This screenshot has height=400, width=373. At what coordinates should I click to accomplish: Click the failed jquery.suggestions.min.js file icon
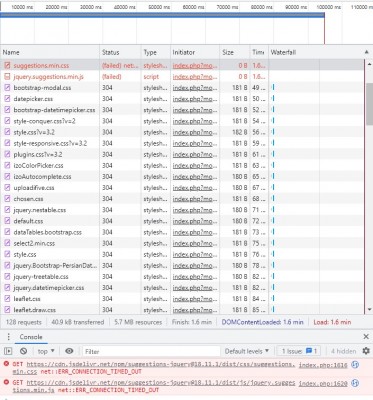[x=7, y=77]
